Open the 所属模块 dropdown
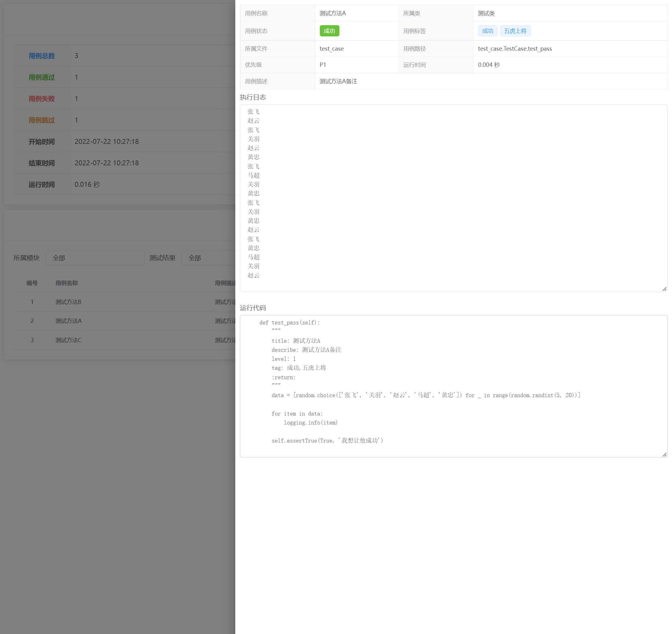Viewport: 672px width, 634px height. tap(95, 258)
